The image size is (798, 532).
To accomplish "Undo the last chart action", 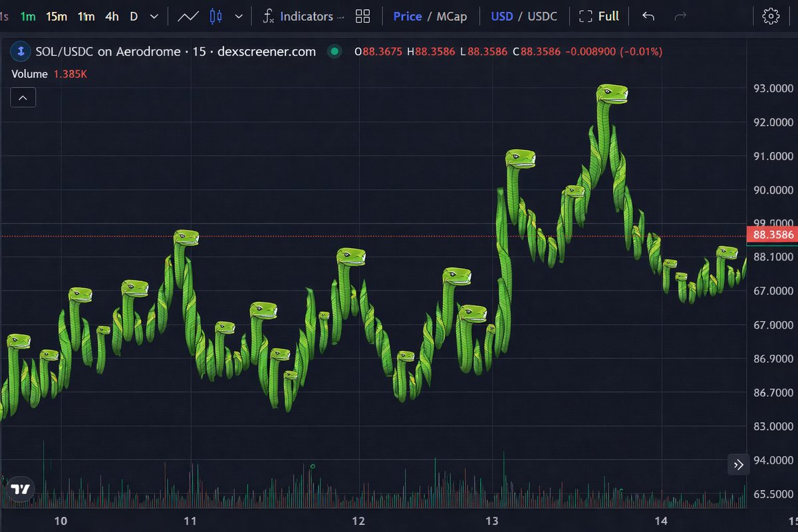I will 648,16.
